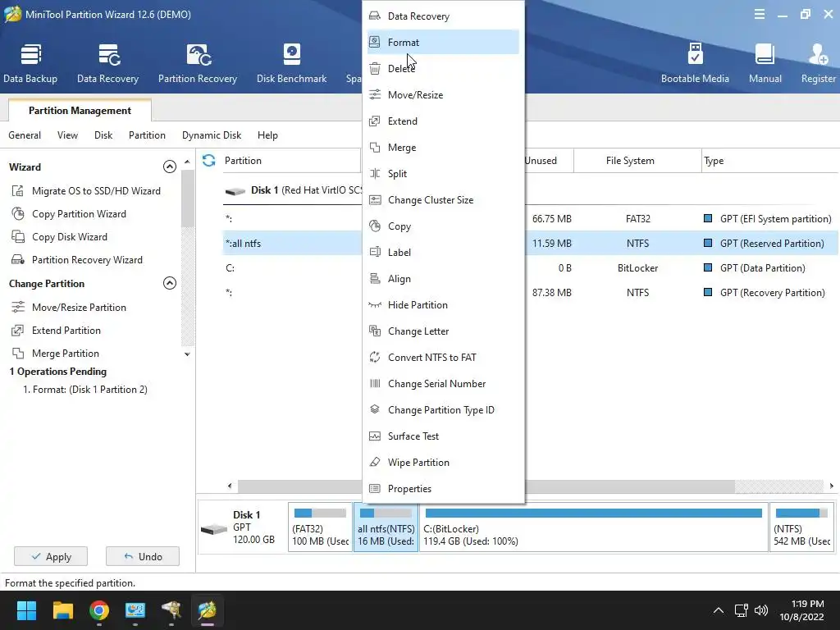840x630 pixels.
Task: Click the Apply button
Action: (x=51, y=557)
